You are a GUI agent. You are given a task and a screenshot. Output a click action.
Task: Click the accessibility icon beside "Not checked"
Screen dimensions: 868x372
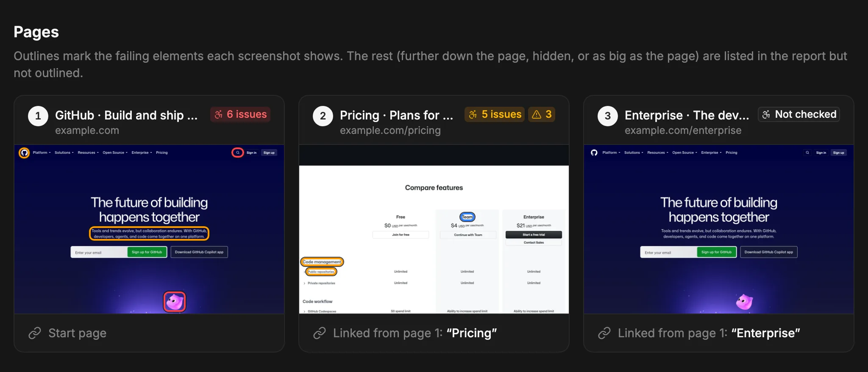coord(766,115)
